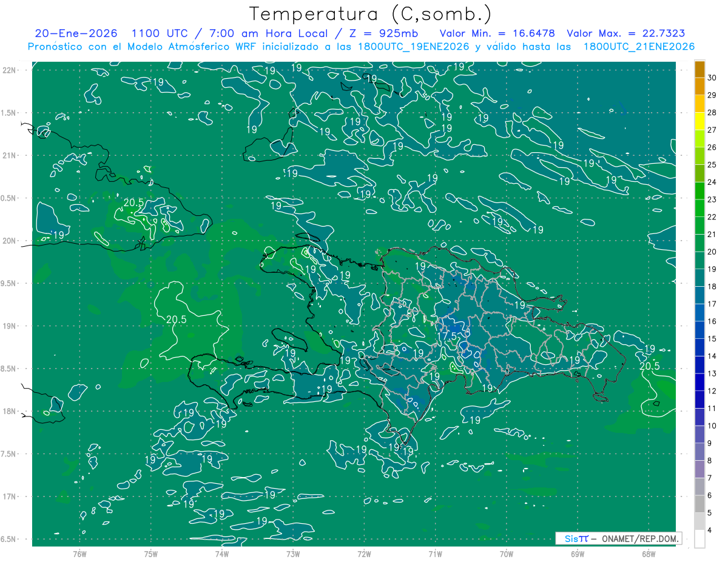Click the '7.5N' latitude axis label
Screen dimensions: 728x562
(x=9, y=454)
